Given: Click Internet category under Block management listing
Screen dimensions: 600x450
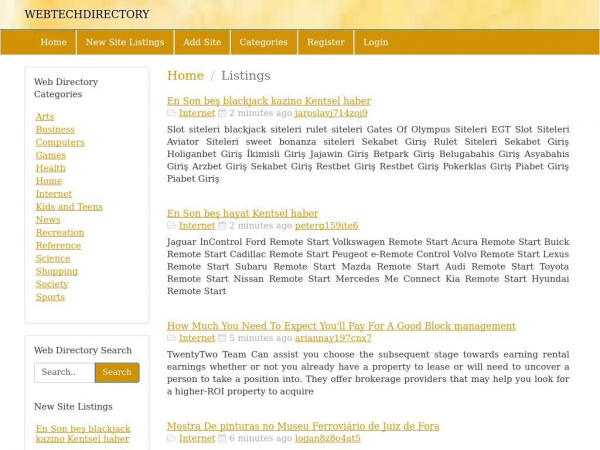Looking at the screenshot, I should 197,338.
